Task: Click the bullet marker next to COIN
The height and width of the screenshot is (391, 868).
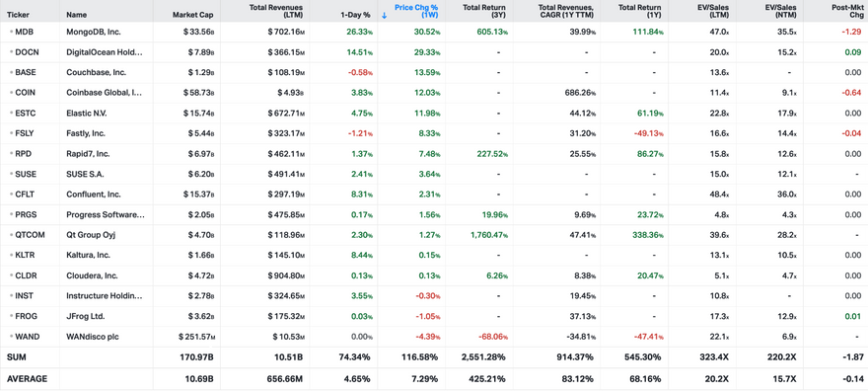Action: 11,93
